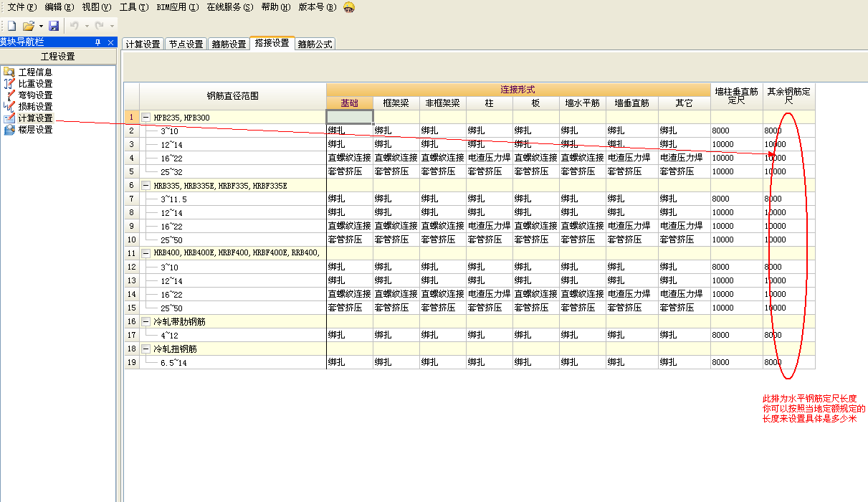Collapse the 冷轧扭钢筋 group
Viewport: 868px width, 502px height.
146,349
